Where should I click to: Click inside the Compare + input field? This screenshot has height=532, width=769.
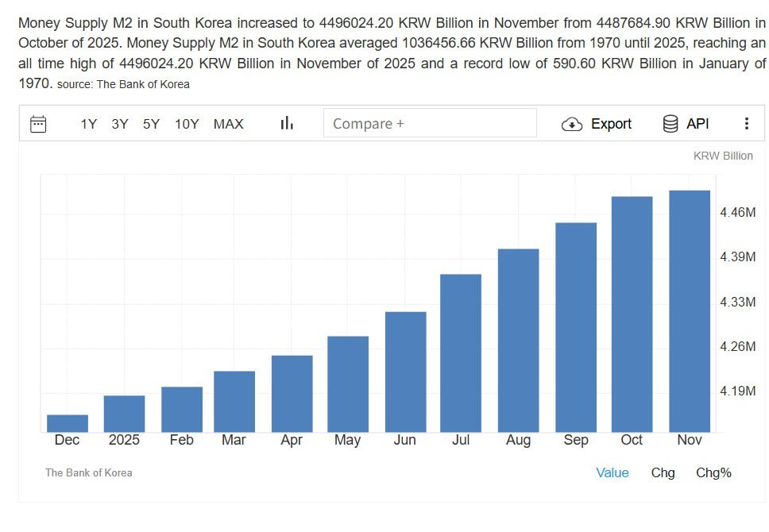coord(429,124)
